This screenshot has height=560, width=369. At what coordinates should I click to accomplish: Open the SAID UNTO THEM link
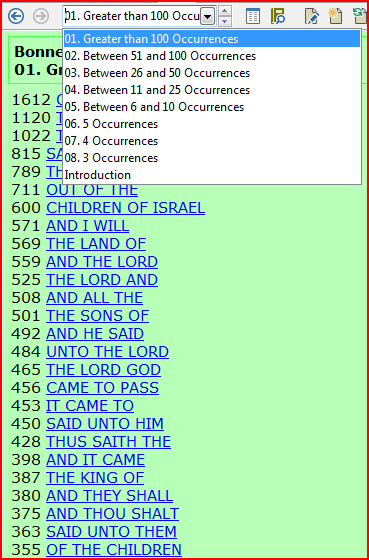[111, 531]
